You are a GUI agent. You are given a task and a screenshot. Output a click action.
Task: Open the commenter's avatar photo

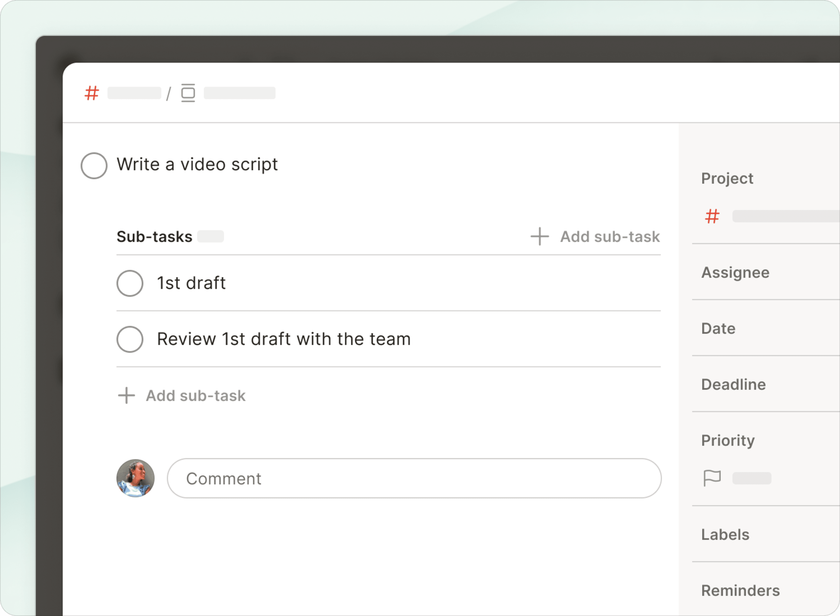coord(136,478)
